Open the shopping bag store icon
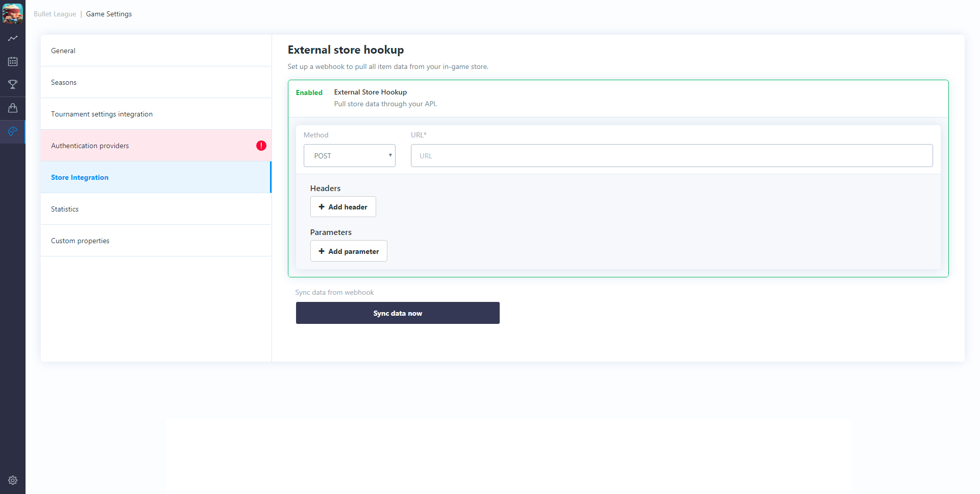 click(x=13, y=108)
